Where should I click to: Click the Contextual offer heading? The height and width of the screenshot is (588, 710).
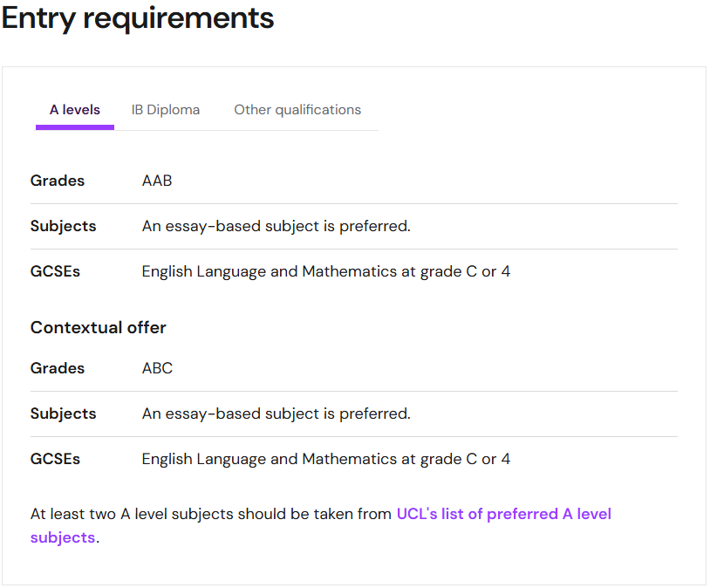pos(99,327)
